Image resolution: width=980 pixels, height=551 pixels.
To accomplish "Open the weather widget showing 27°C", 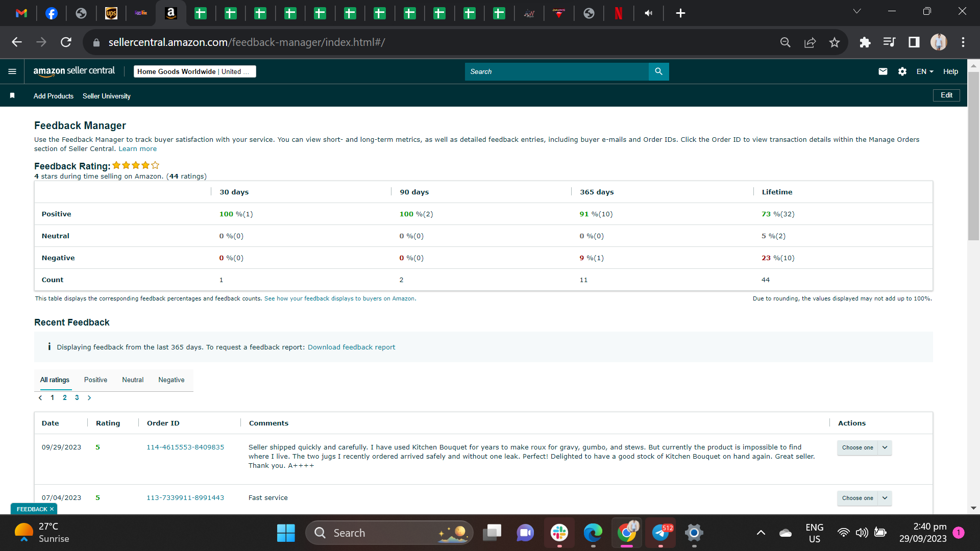I will tap(42, 533).
